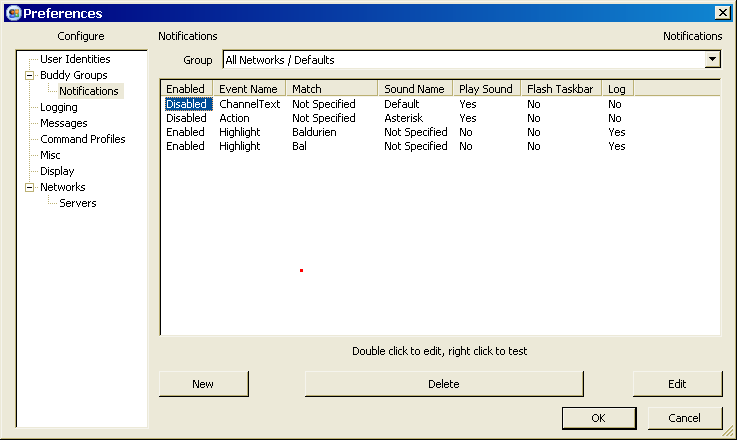
Task: Open the Misc settings item
Action: (x=50, y=155)
